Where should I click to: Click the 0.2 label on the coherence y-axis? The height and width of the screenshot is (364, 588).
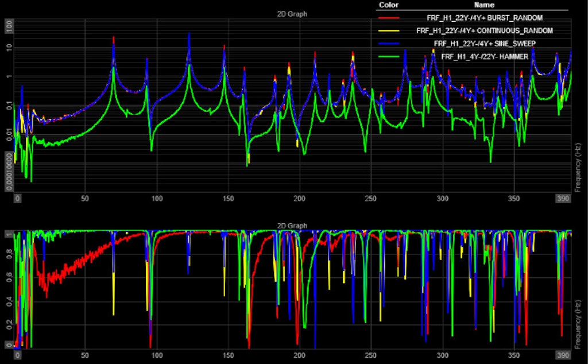click(9, 324)
